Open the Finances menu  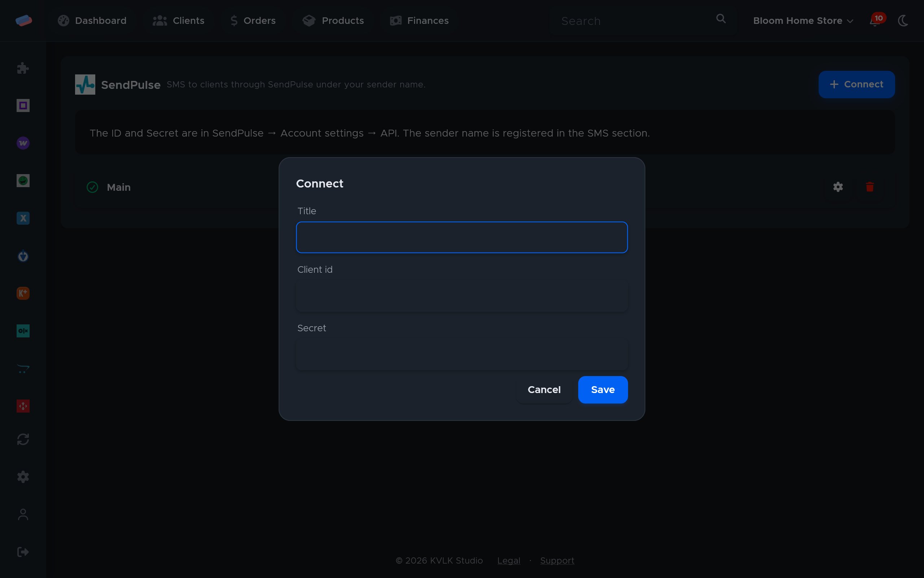pos(419,21)
